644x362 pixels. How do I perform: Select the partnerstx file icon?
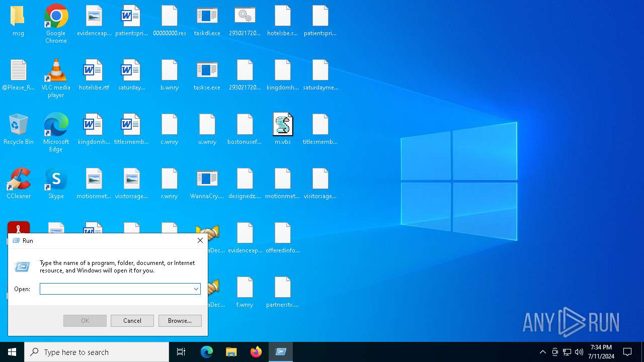283,292
